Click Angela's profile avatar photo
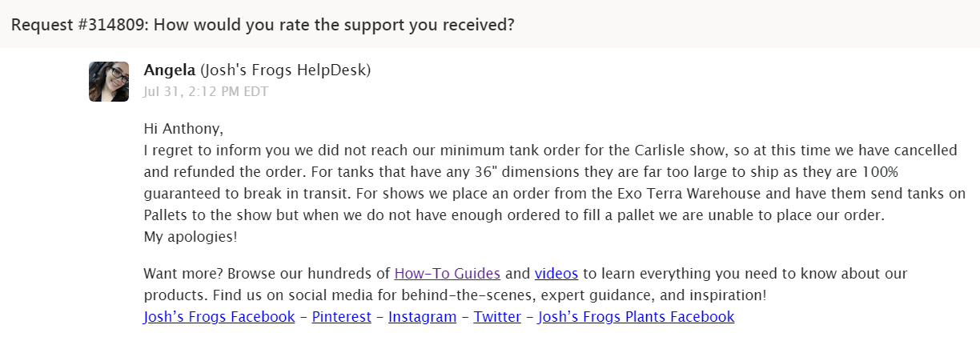Image resolution: width=980 pixels, height=341 pixels. (109, 82)
